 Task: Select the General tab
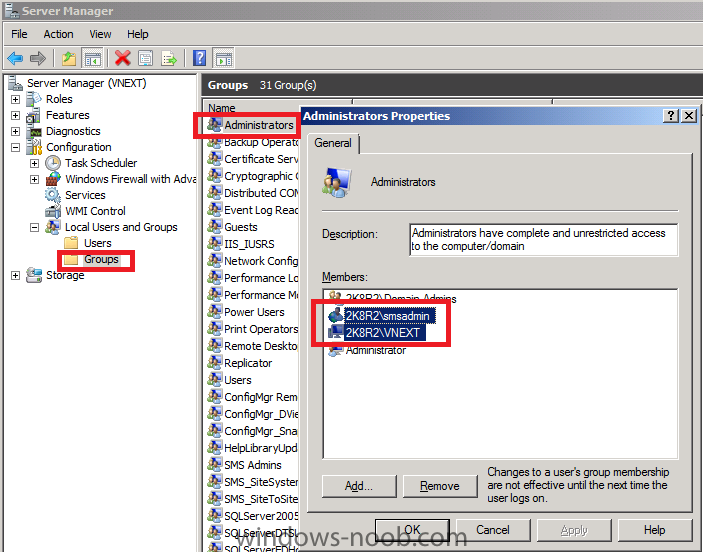[333, 143]
